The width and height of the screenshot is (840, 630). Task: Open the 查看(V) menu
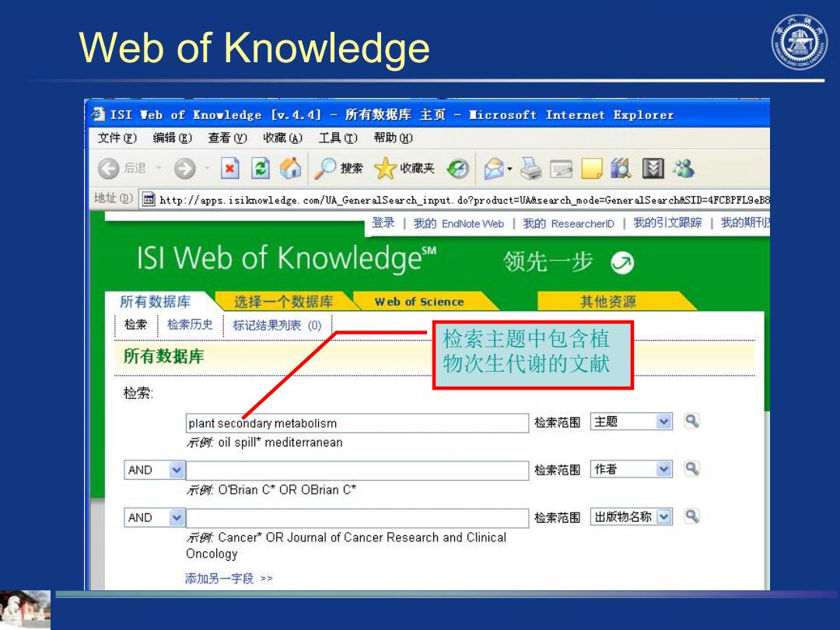(x=227, y=138)
